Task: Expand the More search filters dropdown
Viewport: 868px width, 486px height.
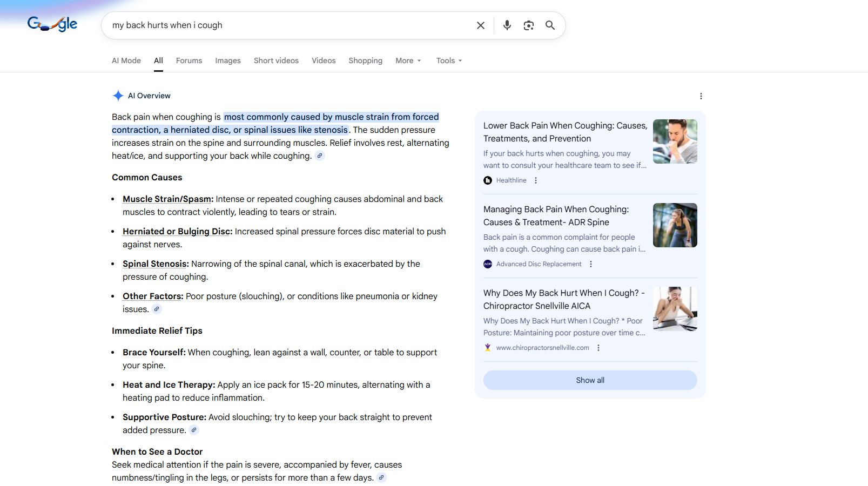Action: coord(408,60)
